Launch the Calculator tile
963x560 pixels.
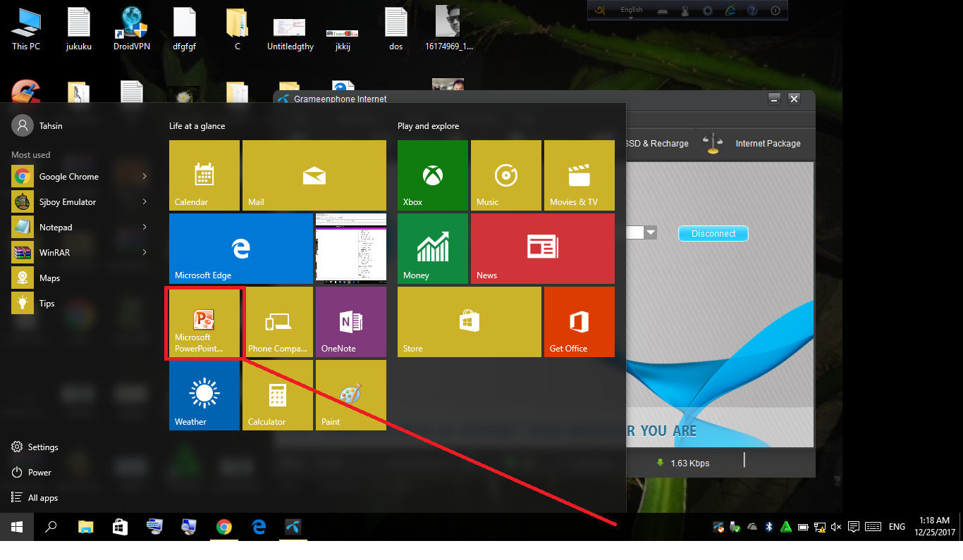click(x=278, y=395)
